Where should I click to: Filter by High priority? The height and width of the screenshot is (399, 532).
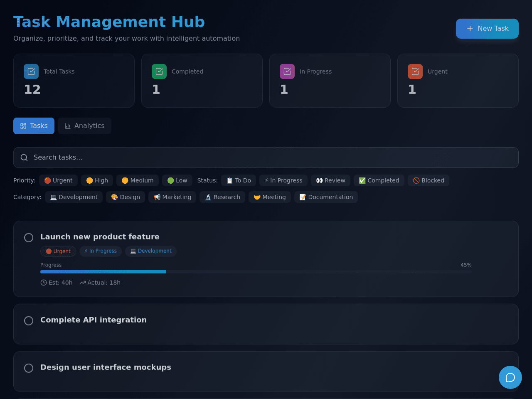coord(97,180)
